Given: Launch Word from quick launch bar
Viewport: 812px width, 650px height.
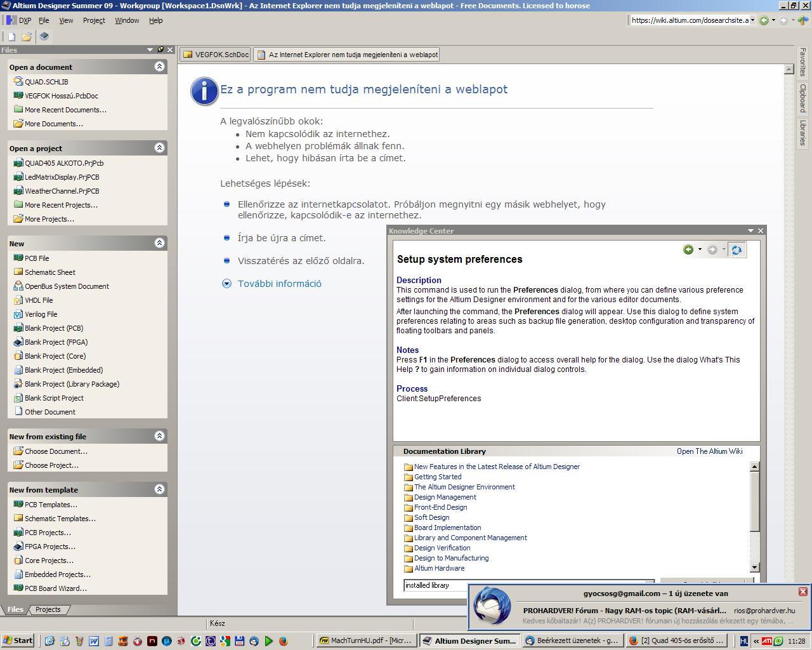Looking at the screenshot, I should click(94, 641).
